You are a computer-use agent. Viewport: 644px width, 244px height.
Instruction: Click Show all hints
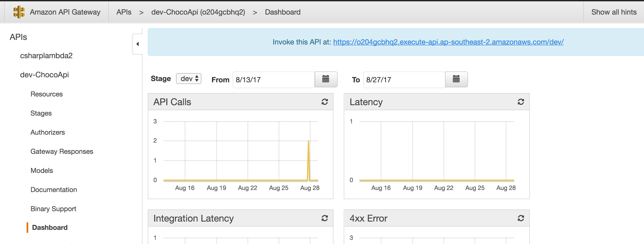pos(614,12)
